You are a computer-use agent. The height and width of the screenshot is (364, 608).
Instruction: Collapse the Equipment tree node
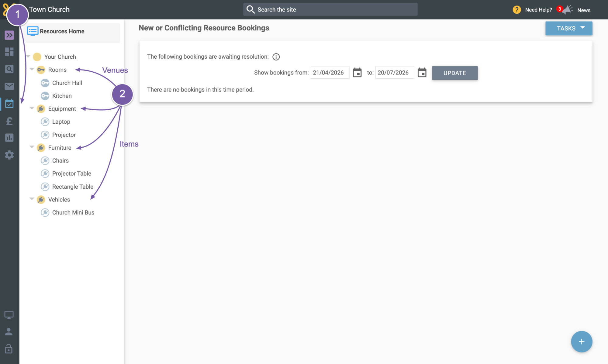coord(32,108)
